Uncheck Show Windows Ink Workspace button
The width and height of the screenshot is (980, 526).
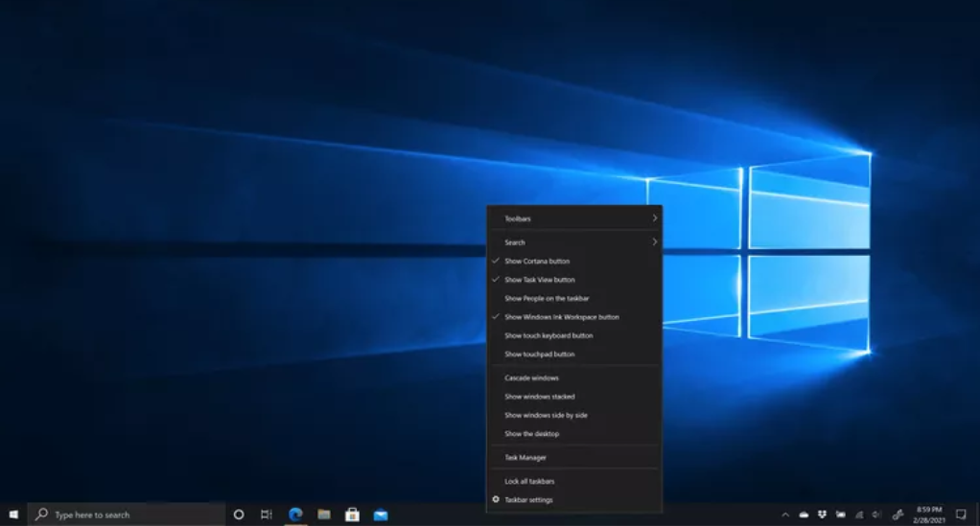(574, 317)
